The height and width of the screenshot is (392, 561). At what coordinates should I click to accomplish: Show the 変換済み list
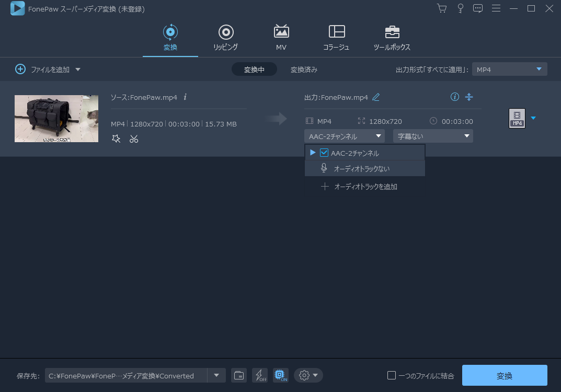click(304, 70)
